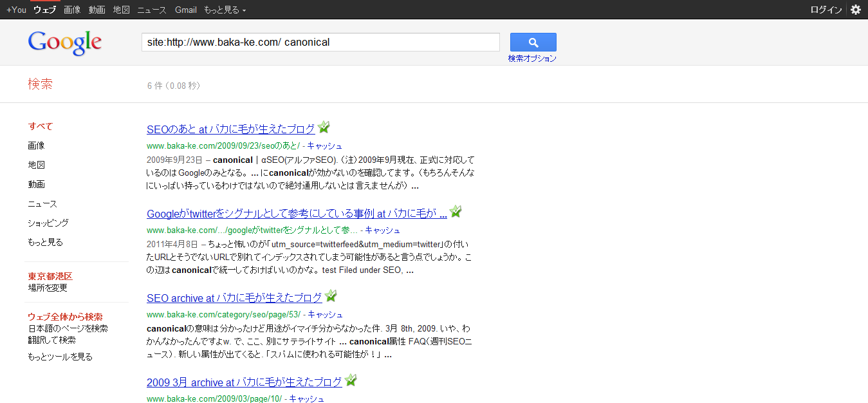Image resolution: width=868 pixels, height=403 pixels.
Task: Click star icon beside '2009 3月 archive' result
Action: click(351, 380)
